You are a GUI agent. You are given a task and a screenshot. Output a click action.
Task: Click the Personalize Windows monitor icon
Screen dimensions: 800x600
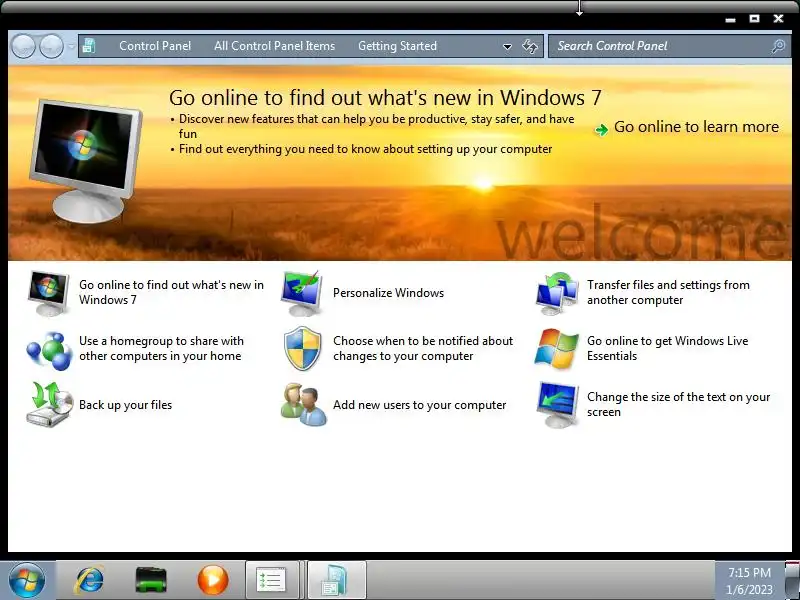[302, 293]
